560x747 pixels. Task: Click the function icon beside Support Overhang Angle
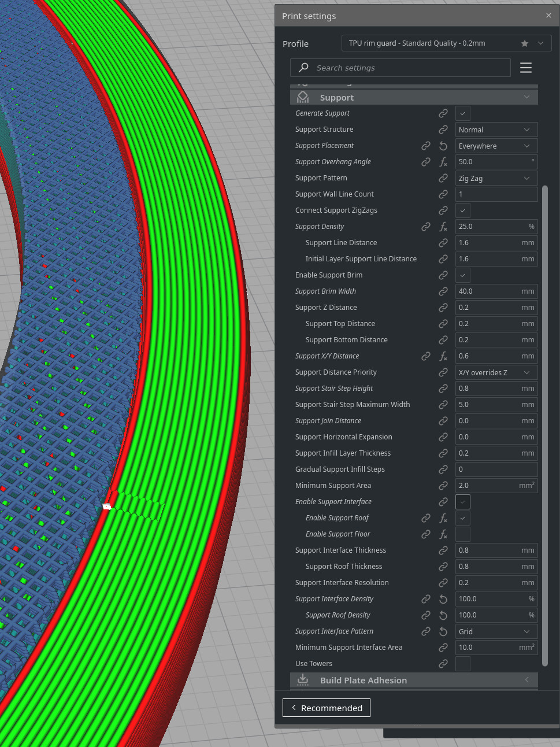[443, 162]
